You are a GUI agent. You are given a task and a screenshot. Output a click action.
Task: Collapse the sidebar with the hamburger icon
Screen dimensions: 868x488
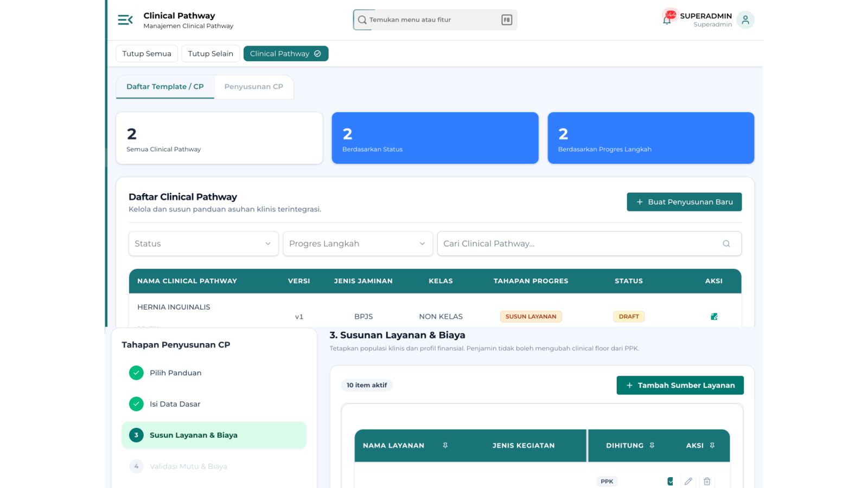pyautogui.click(x=125, y=20)
